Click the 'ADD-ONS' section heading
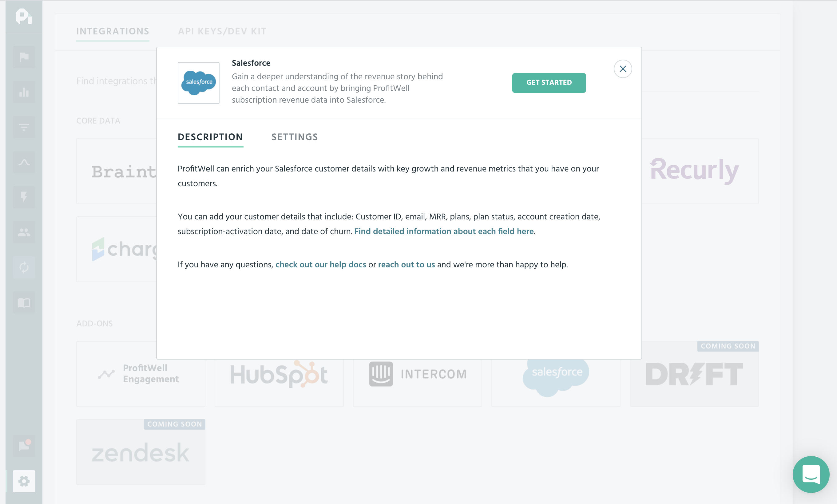837x504 pixels. [x=94, y=323]
